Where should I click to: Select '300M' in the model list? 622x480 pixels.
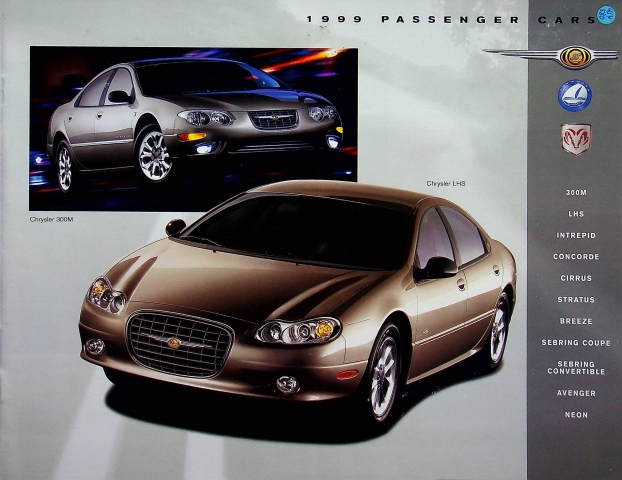576,192
